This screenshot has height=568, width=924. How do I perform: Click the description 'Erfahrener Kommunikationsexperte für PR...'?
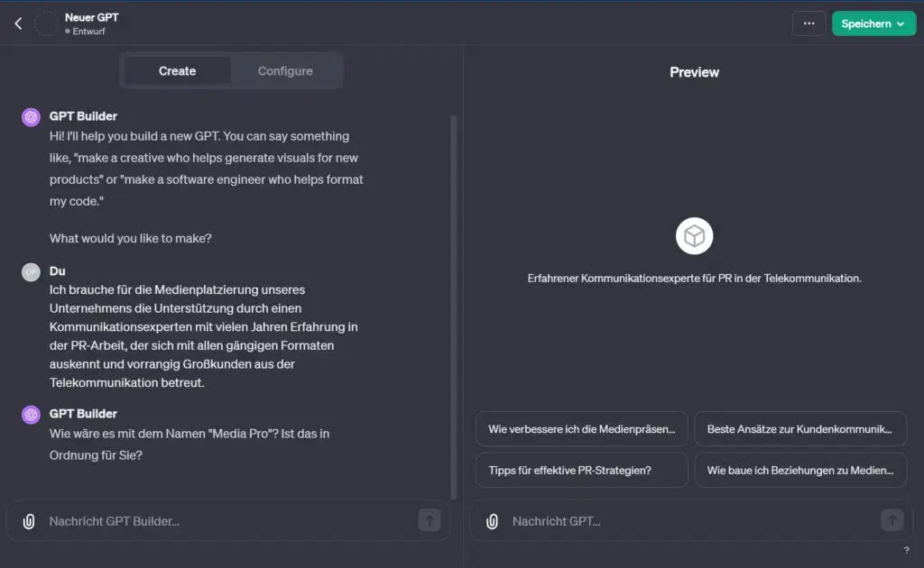click(694, 278)
